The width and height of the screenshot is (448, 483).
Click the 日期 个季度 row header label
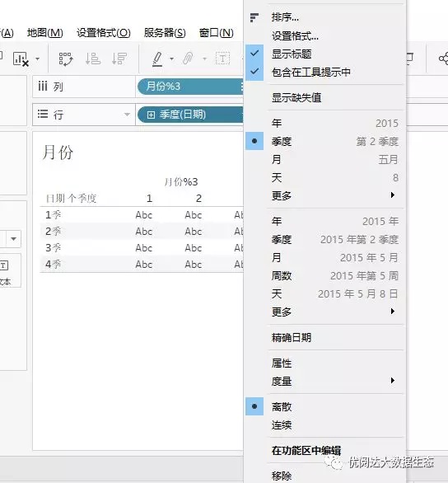pos(71,198)
